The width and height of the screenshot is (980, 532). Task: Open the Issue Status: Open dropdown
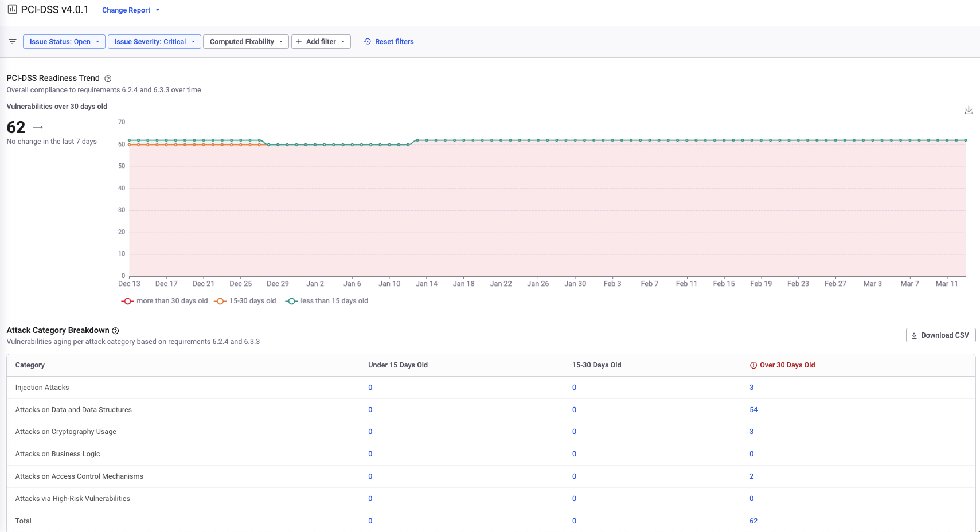64,42
